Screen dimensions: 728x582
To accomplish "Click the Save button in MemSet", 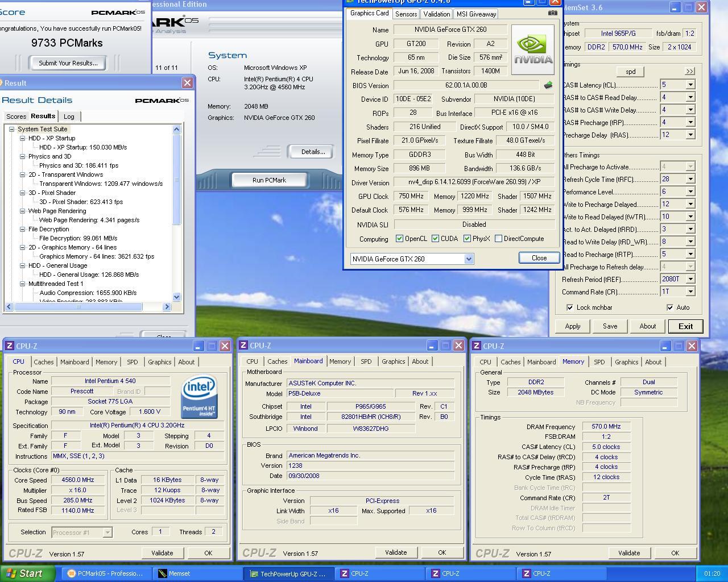I will click(610, 326).
